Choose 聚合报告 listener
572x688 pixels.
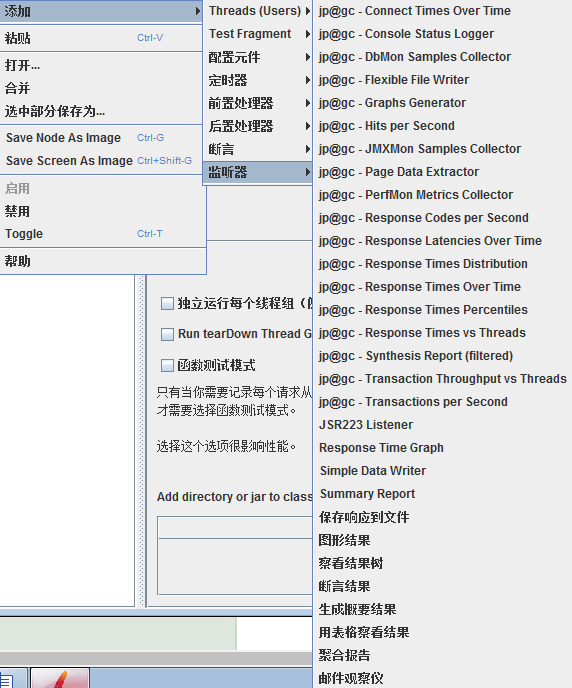coord(443,655)
